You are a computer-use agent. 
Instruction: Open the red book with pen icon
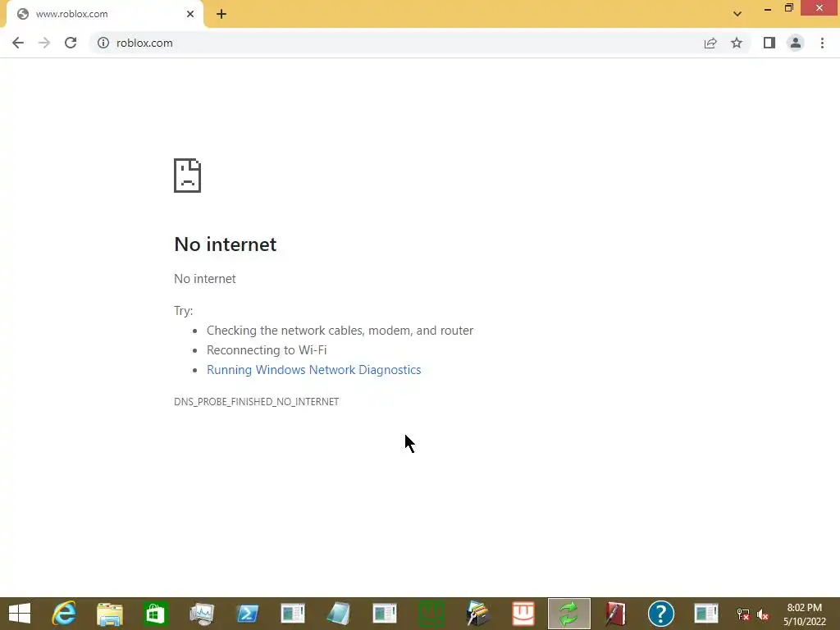click(615, 614)
